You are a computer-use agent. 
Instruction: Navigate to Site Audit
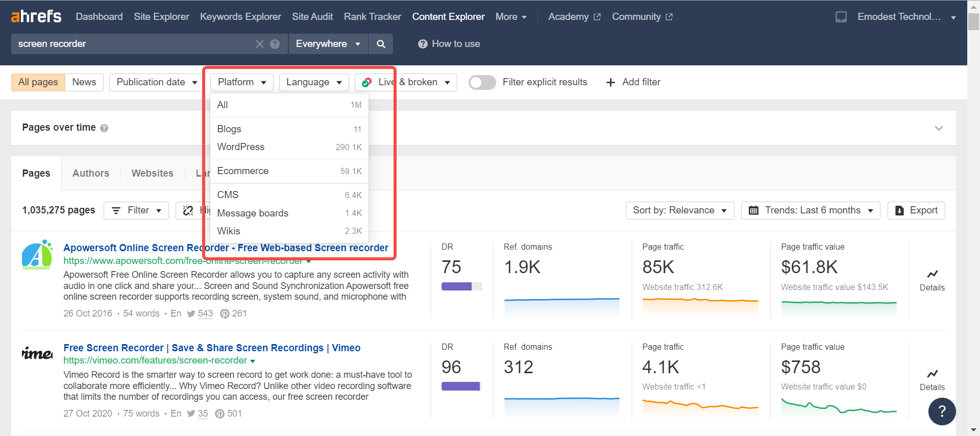[x=312, y=17]
